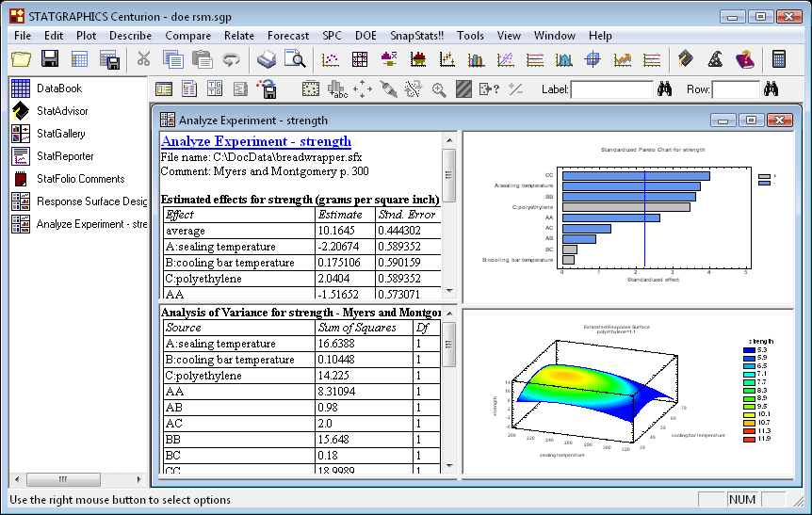Select StatReporter in the left pane
The height and width of the screenshot is (515, 812).
[64, 156]
